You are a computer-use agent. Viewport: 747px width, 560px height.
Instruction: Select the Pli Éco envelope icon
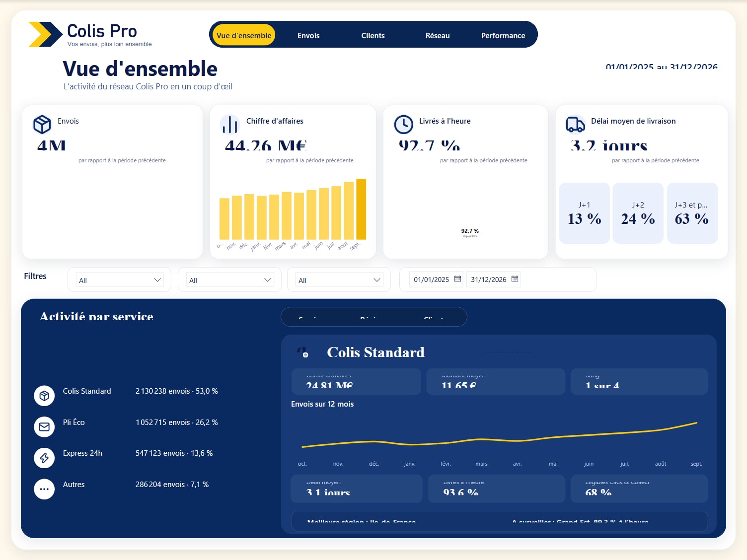click(44, 427)
